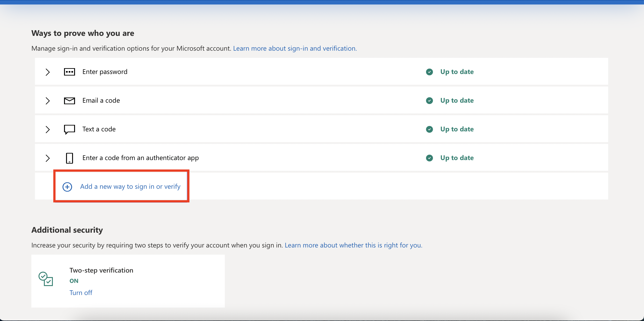Select Turn off two-step verification
This screenshot has height=321, width=644.
tap(81, 292)
